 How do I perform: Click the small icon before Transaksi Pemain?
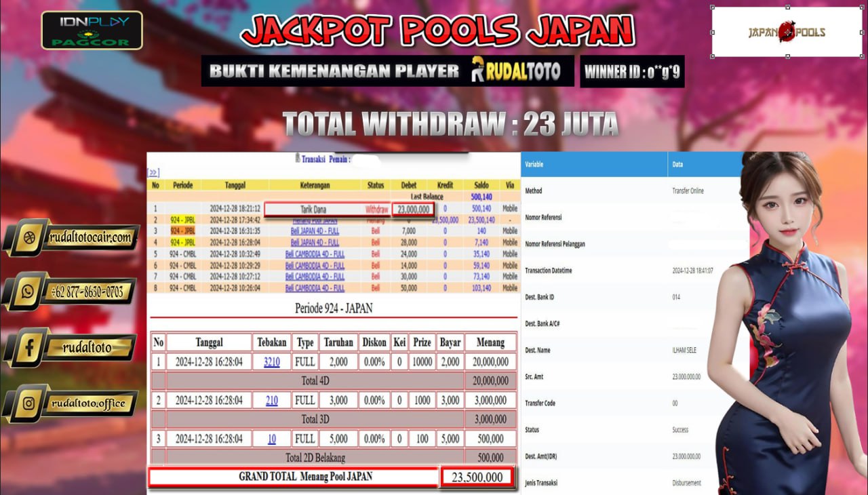click(297, 159)
